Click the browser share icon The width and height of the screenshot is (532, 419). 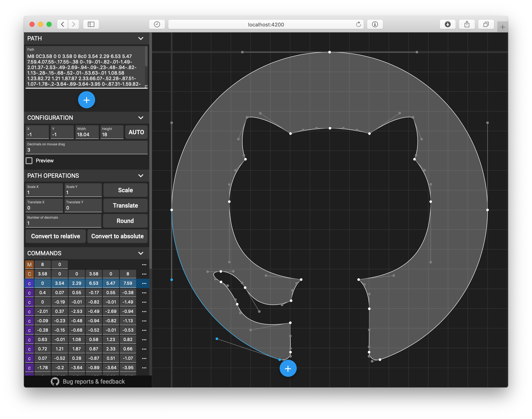pyautogui.click(x=467, y=24)
